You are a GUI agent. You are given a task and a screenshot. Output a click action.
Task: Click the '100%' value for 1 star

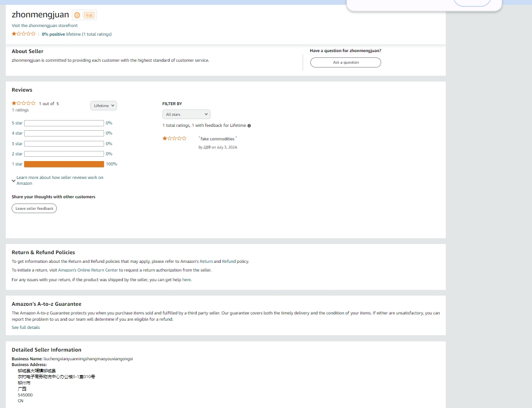111,164
